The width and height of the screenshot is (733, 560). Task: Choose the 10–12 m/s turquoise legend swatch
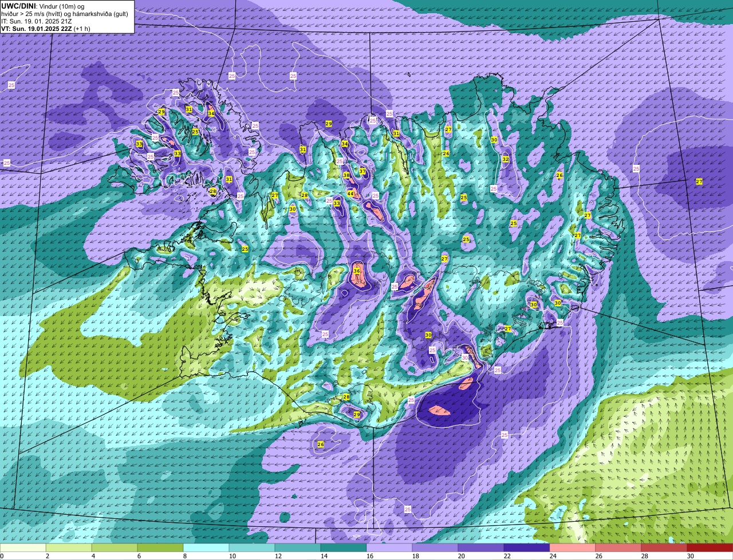[x=252, y=548]
